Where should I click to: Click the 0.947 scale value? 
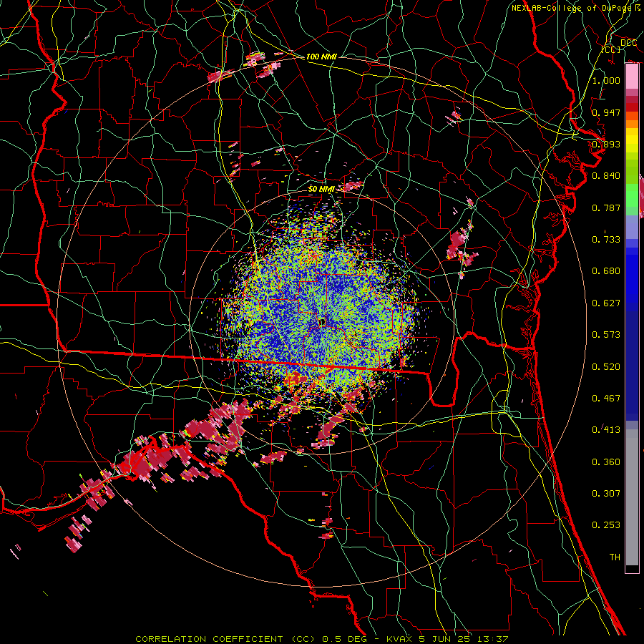pos(606,112)
